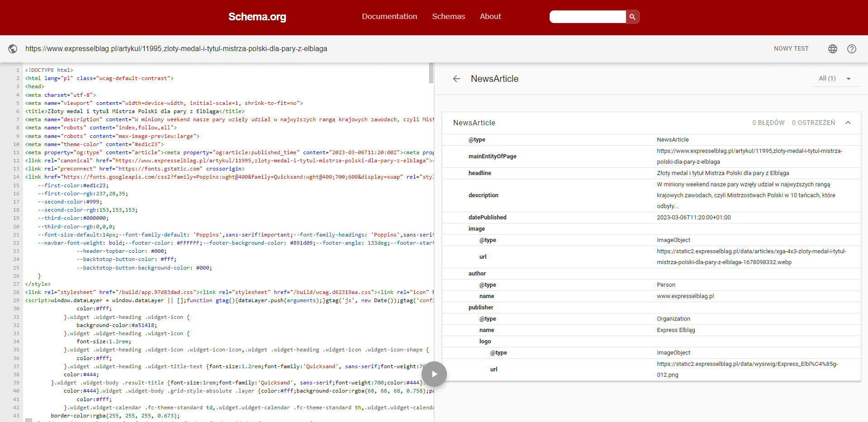Click the headline value text
Viewport: 868px width, 422px height.
click(723, 173)
